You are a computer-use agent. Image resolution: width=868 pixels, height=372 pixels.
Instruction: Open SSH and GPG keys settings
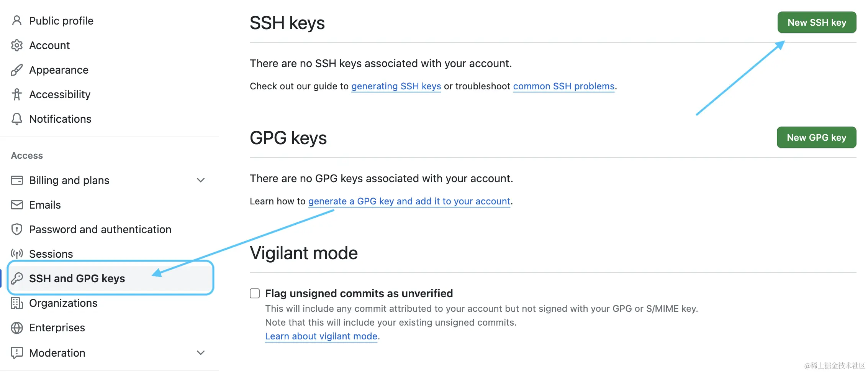click(110, 278)
